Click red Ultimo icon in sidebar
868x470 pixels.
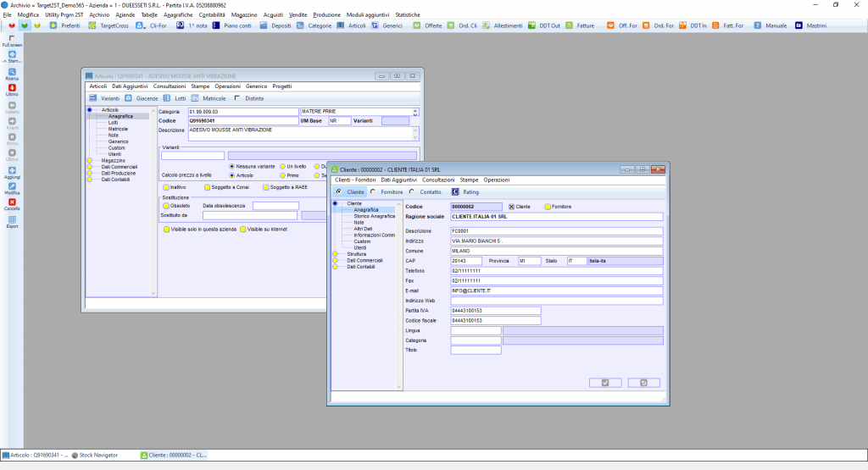12,88
